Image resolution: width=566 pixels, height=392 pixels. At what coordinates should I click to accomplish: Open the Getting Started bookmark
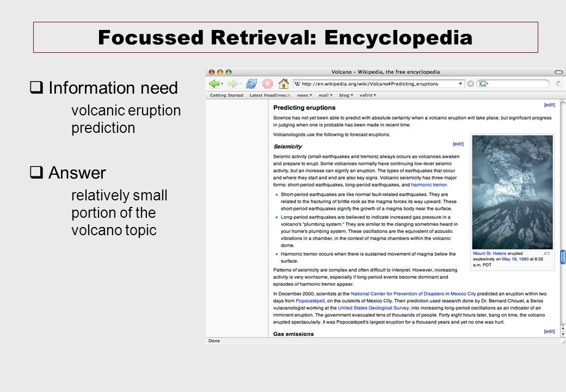coord(227,95)
